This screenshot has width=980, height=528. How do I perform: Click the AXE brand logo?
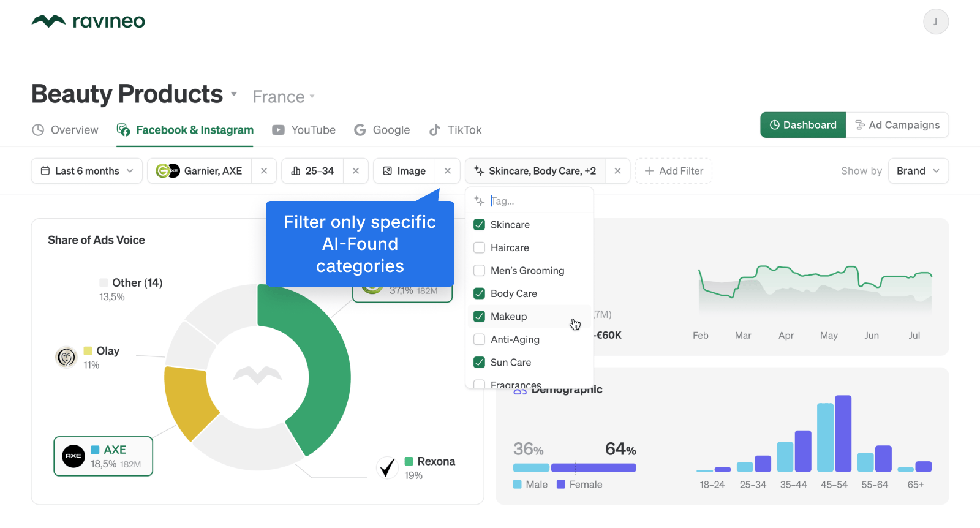73,456
